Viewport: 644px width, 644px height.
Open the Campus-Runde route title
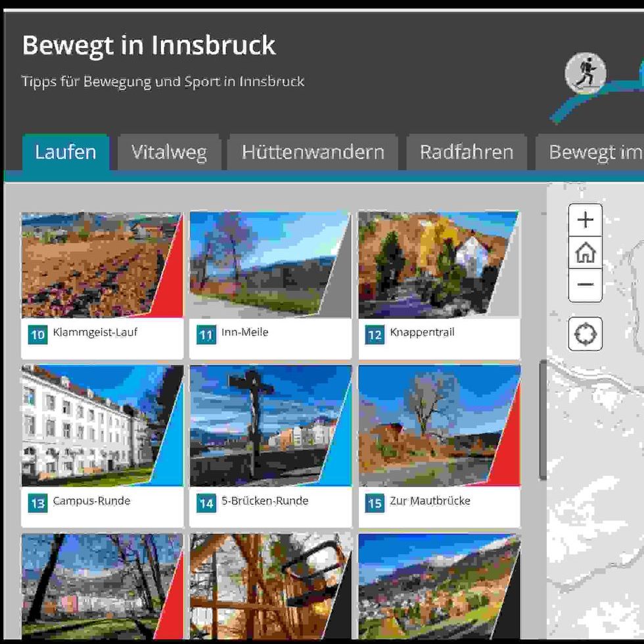[91, 501]
